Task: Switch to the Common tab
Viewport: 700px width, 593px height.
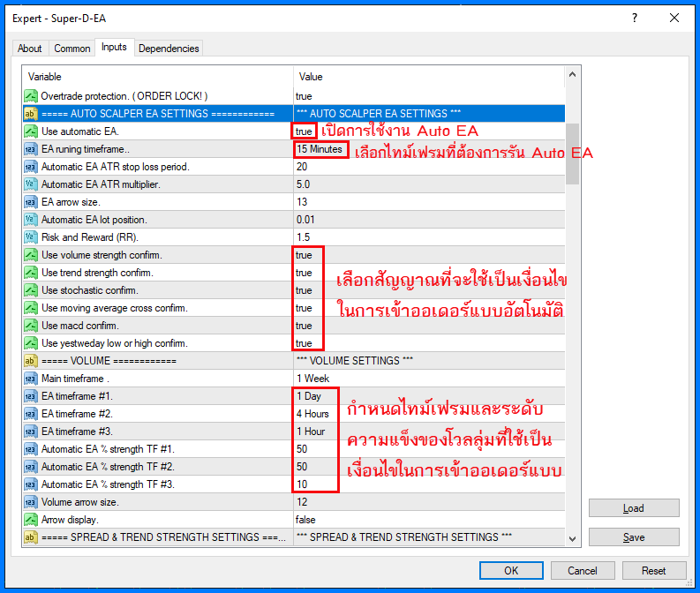Action: (x=72, y=49)
